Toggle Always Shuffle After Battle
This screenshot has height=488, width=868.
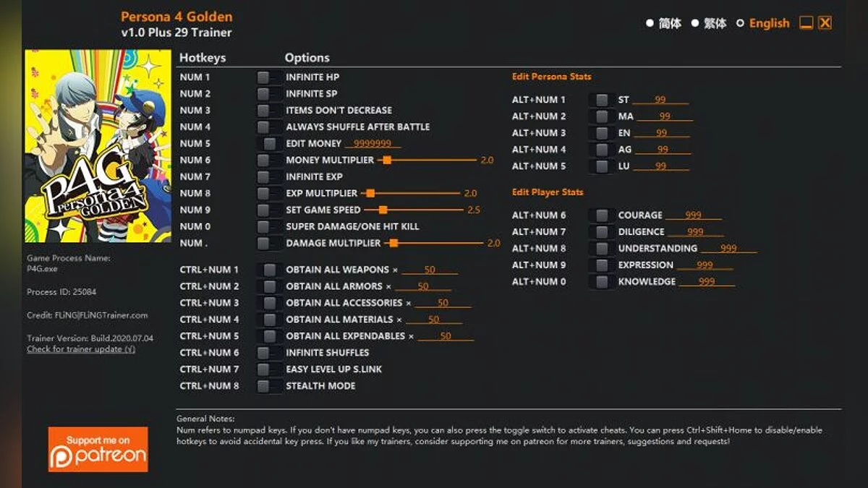pos(270,127)
